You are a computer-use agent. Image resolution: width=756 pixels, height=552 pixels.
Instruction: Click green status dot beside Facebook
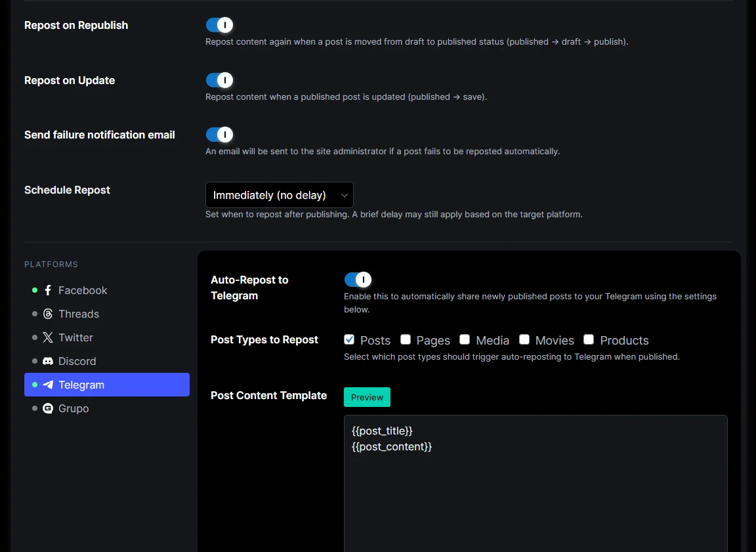point(35,290)
